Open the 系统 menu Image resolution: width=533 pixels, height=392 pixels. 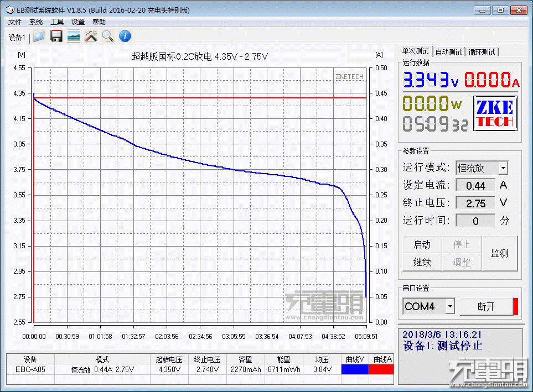[35, 22]
